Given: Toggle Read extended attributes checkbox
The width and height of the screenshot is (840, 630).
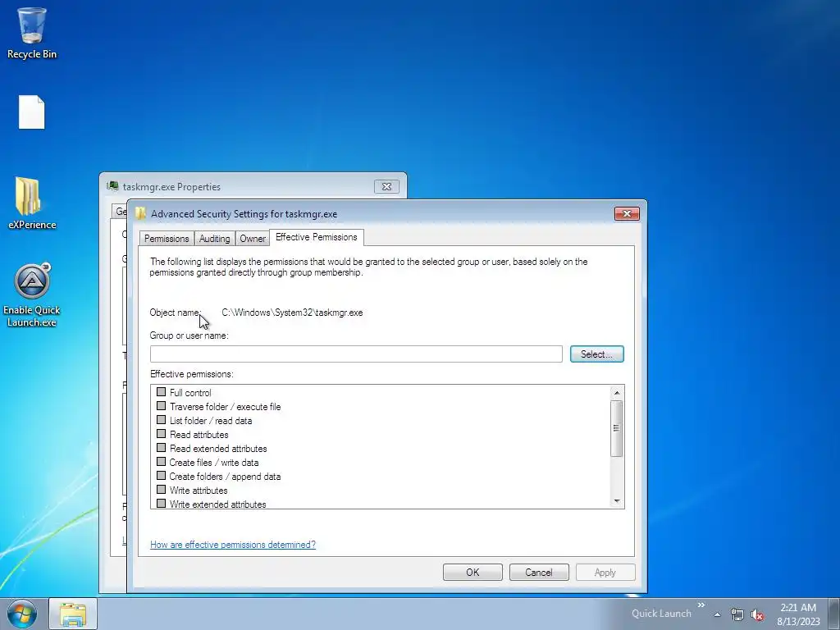Looking at the screenshot, I should pyautogui.click(x=162, y=448).
